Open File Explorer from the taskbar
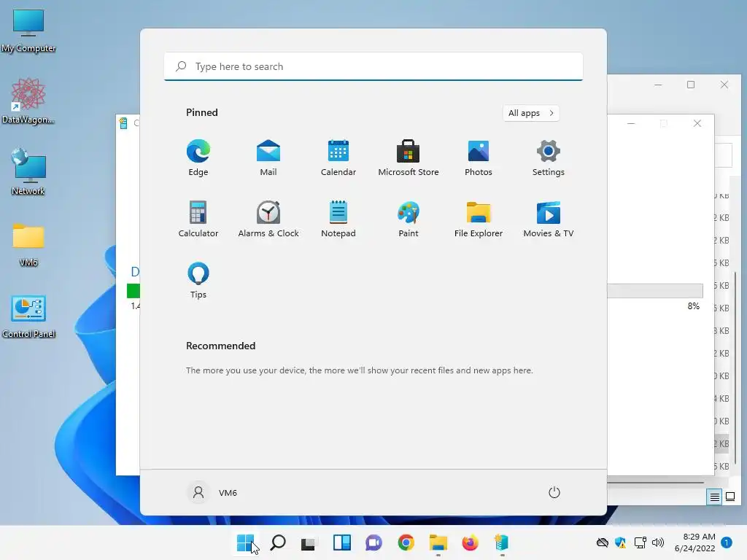The height and width of the screenshot is (560, 747). pos(438,542)
